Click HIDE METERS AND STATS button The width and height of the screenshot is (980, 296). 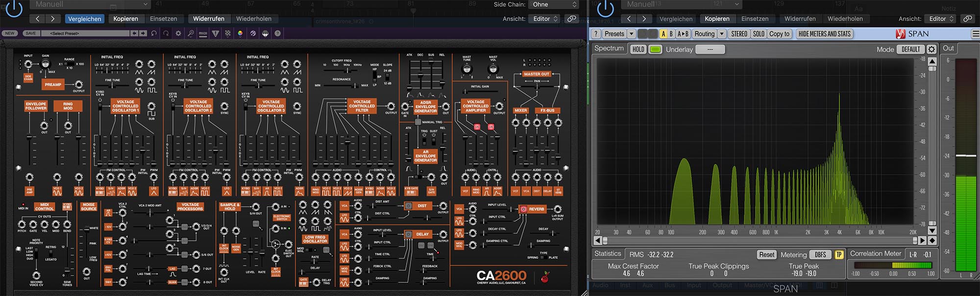pos(824,34)
